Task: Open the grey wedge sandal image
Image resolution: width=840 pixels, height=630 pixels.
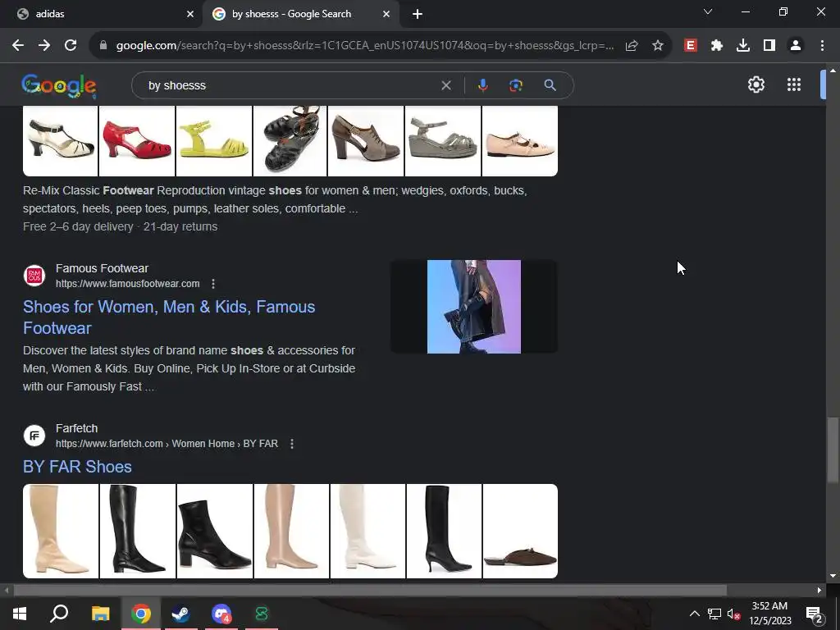Action: pyautogui.click(x=442, y=141)
